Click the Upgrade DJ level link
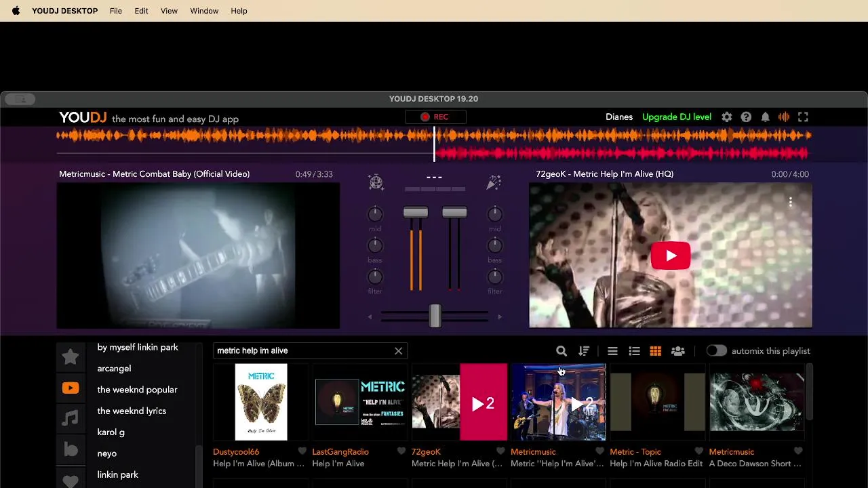The width and height of the screenshot is (868, 488). pyautogui.click(x=677, y=117)
